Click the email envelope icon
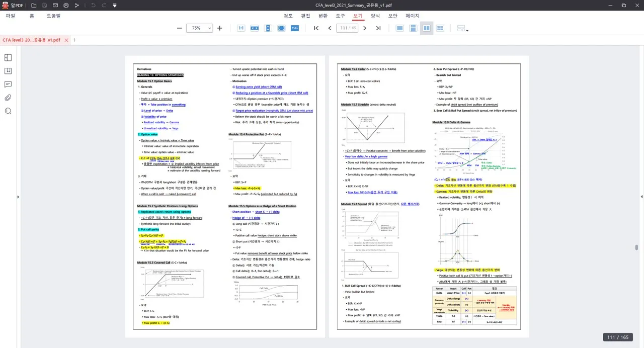The height and width of the screenshot is (348, 644). pyautogui.click(x=55, y=6)
